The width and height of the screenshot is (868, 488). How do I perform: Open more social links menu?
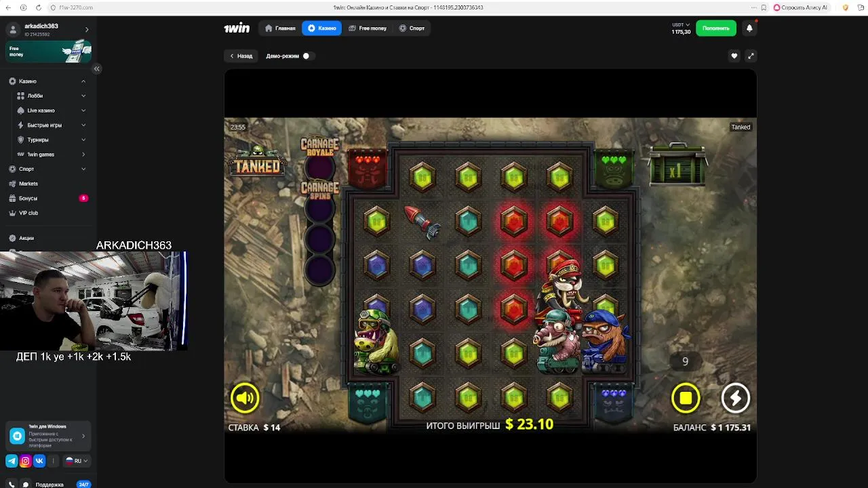point(53,461)
